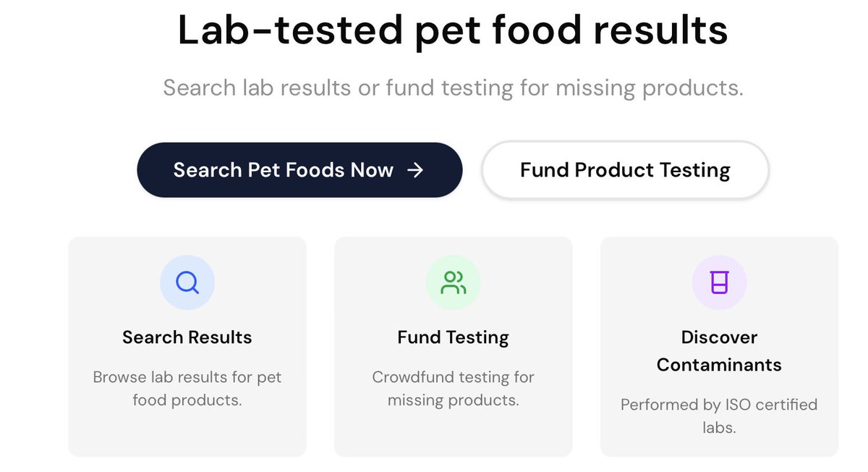Click the Search Pet Foods Now button
The image size is (868, 472).
pyautogui.click(x=299, y=170)
